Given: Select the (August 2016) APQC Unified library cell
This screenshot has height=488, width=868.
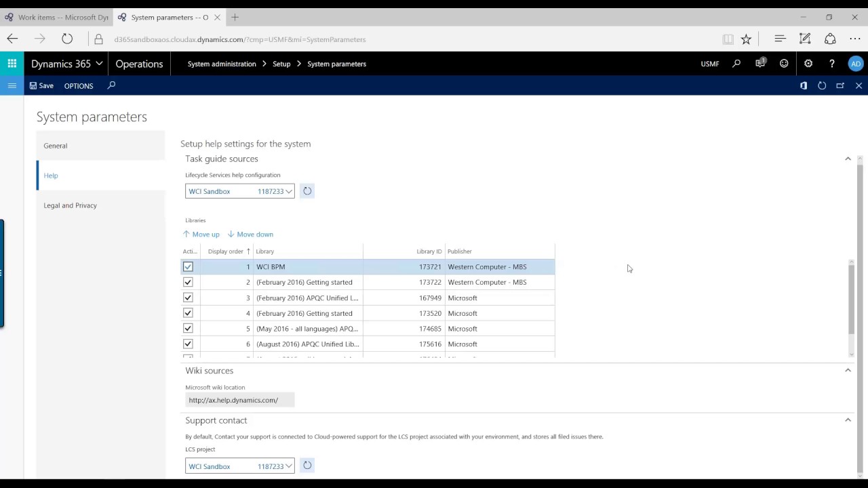Looking at the screenshot, I should tap(308, 344).
